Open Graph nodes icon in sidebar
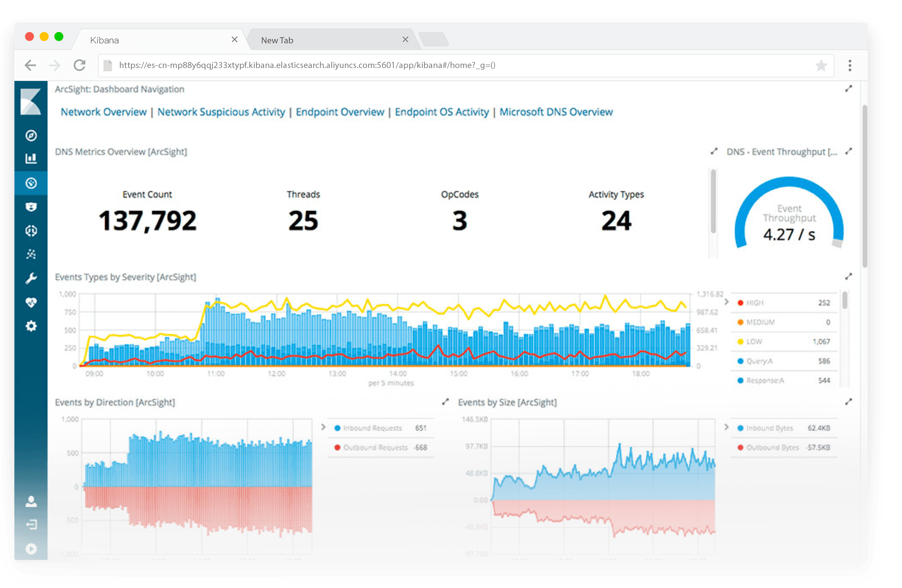 tap(31, 254)
